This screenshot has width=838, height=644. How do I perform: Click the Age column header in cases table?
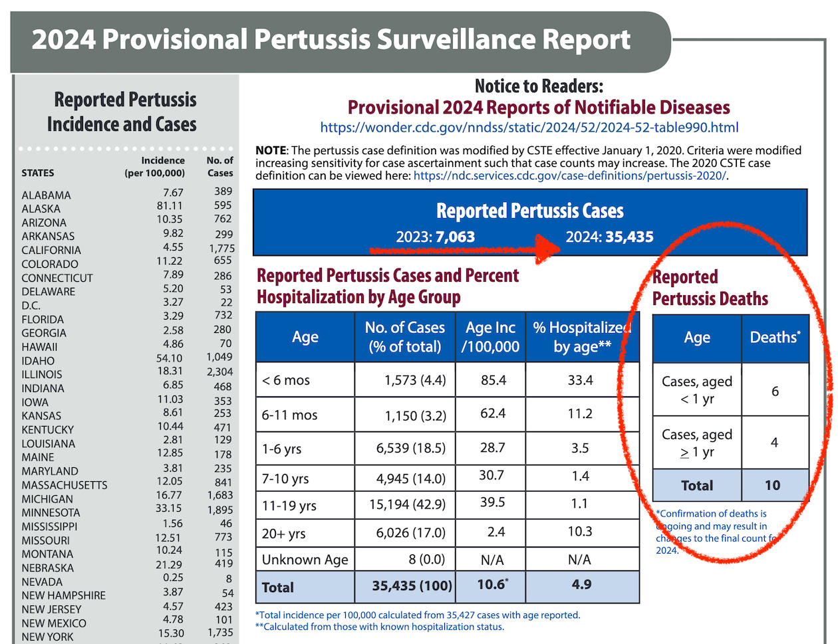pyautogui.click(x=305, y=337)
